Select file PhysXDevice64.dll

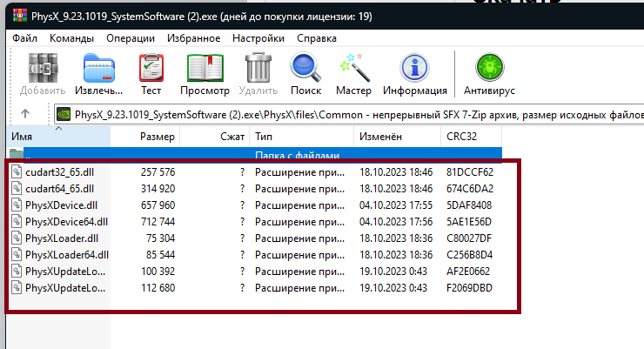(x=66, y=221)
